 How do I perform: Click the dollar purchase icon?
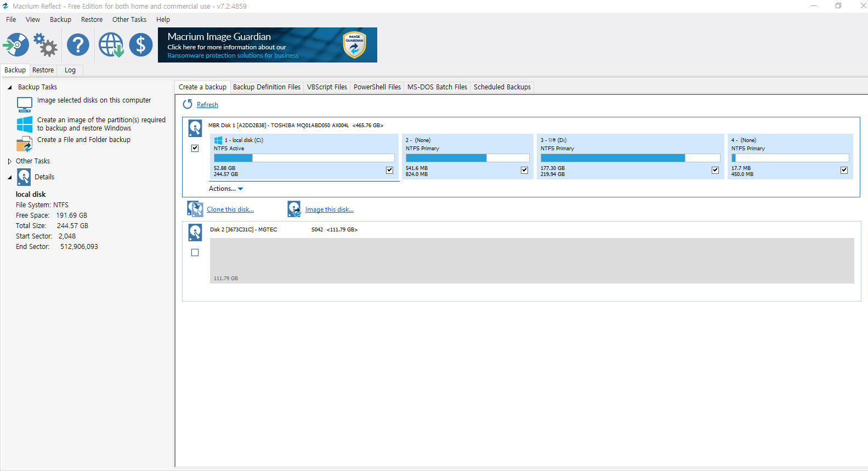click(141, 45)
